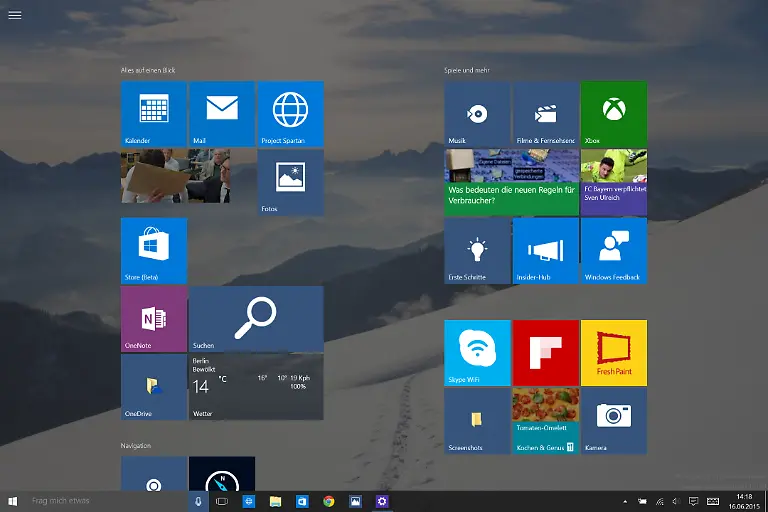Open the Fresh Paint tile

pos(613,353)
